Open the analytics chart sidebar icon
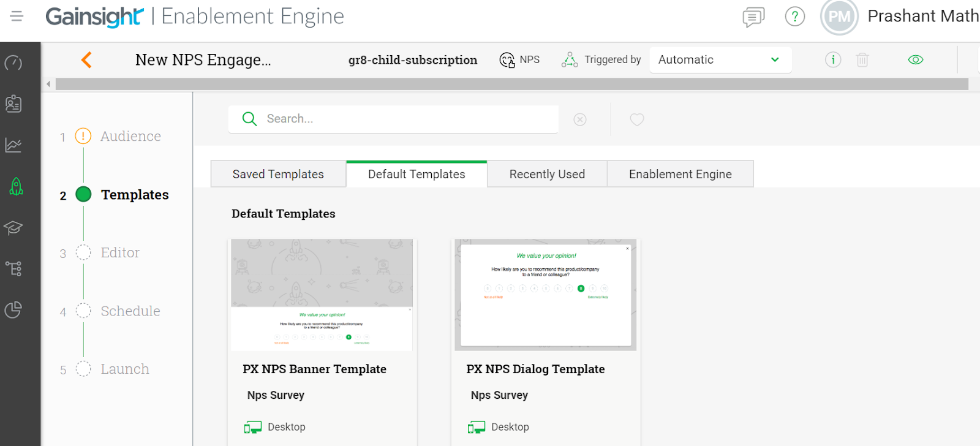Screen dimensions: 980x446 pos(13,145)
